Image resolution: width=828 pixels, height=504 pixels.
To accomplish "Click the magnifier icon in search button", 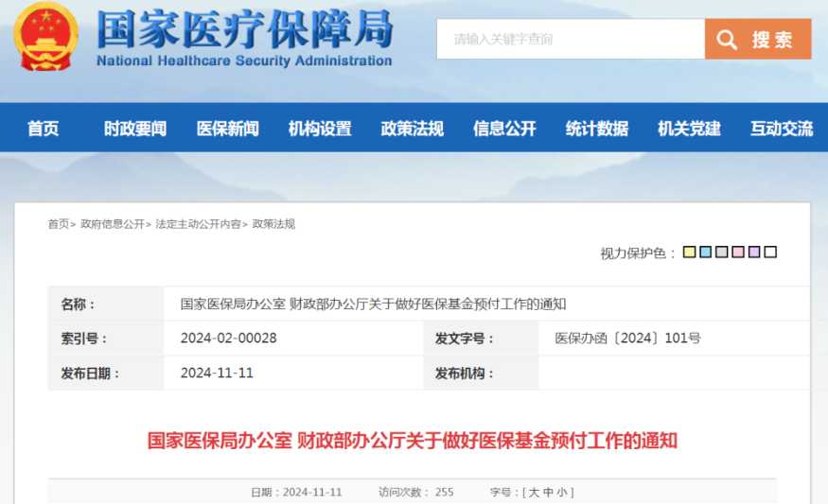I will coord(727,40).
